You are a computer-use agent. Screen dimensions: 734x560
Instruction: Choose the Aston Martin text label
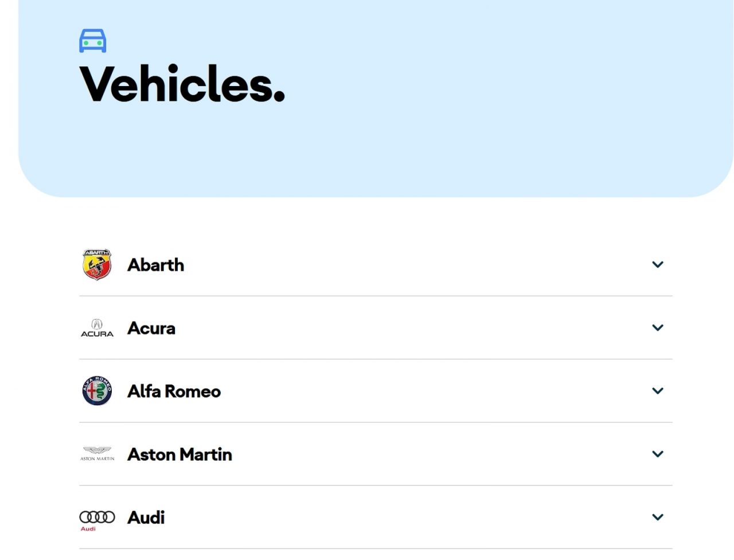(x=179, y=454)
